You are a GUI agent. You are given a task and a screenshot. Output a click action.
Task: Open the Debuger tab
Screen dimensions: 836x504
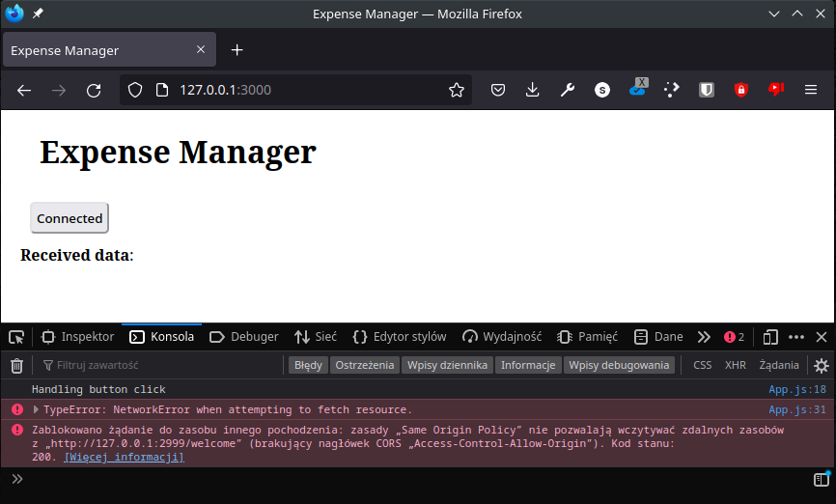pyautogui.click(x=243, y=337)
